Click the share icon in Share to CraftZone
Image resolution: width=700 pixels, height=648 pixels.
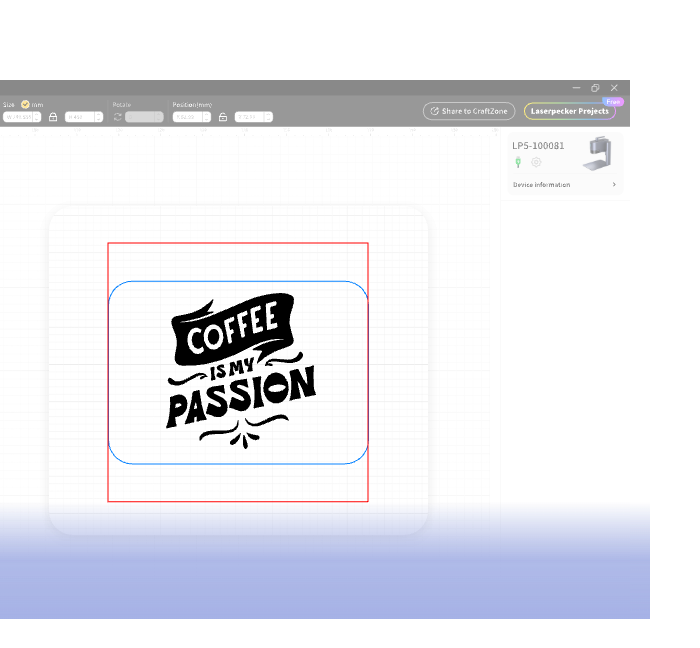[x=433, y=111]
